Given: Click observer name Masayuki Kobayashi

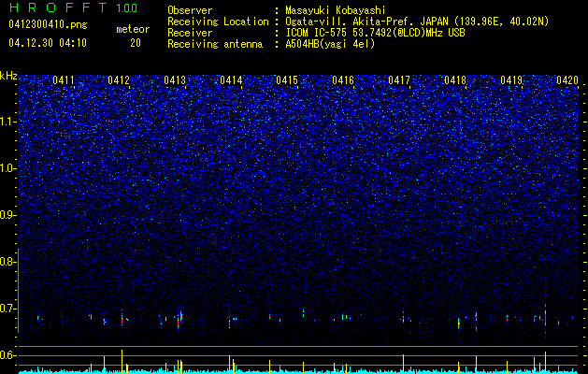Looking at the screenshot, I should pyautogui.click(x=336, y=10).
